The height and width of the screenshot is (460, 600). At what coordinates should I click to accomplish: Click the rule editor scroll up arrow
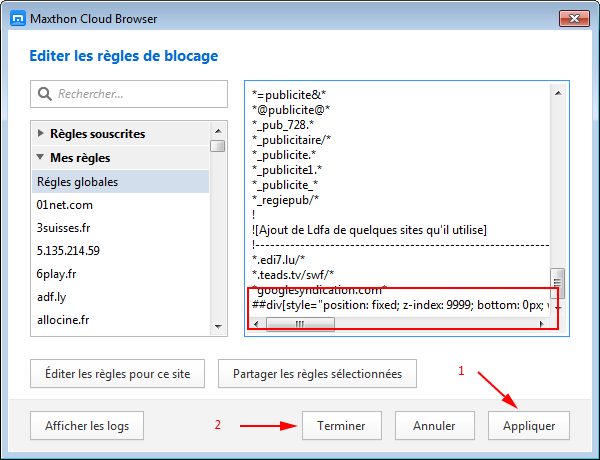(558, 93)
